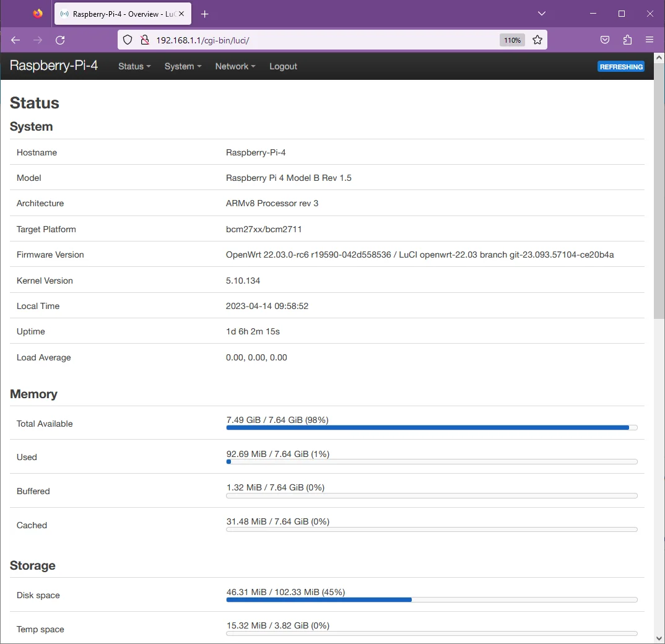
Task: Click the Firefox View icon
Action: click(x=38, y=14)
